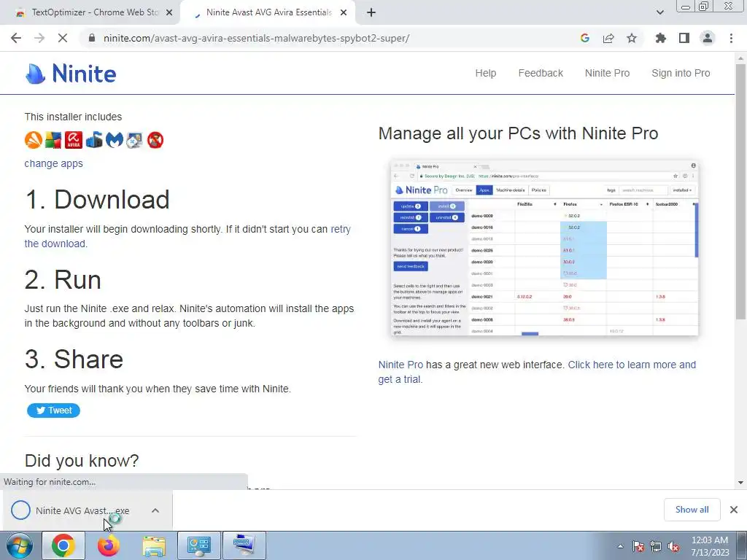Open Chrome three-dot menu

[x=731, y=38]
